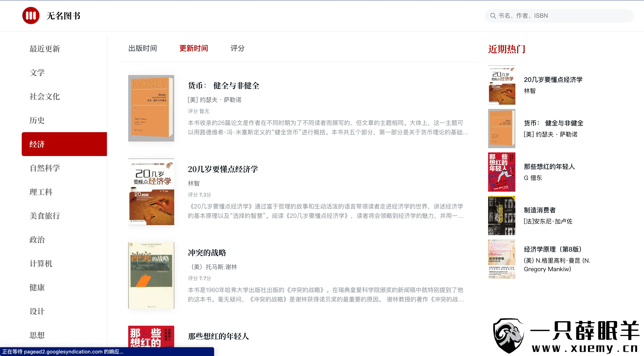Image resolution: width=644 pixels, height=356 pixels.
Task: Click the description of 货币：健全与非健全
Action: [x=328, y=128]
